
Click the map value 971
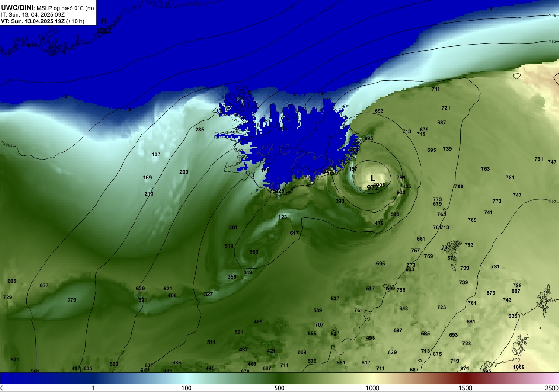tap(465, 368)
